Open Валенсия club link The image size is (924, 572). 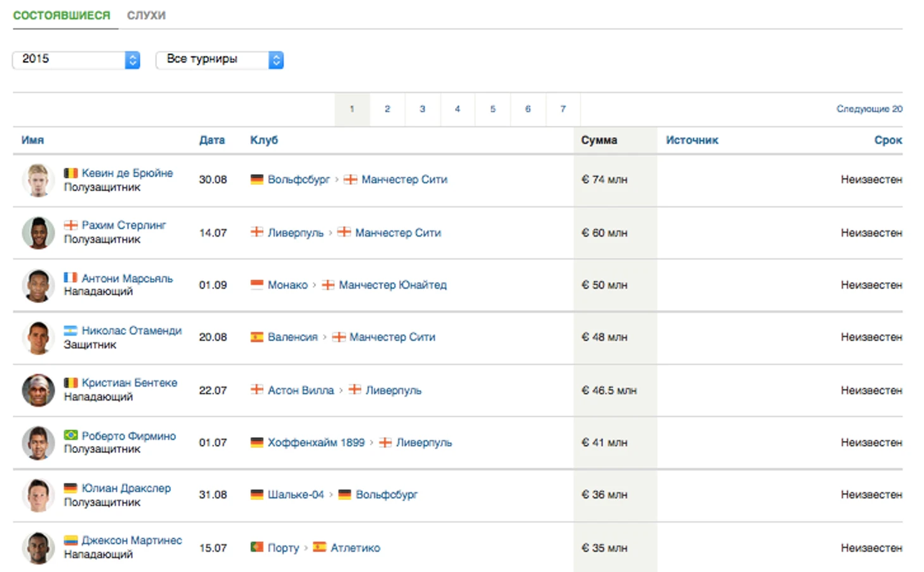click(x=293, y=337)
